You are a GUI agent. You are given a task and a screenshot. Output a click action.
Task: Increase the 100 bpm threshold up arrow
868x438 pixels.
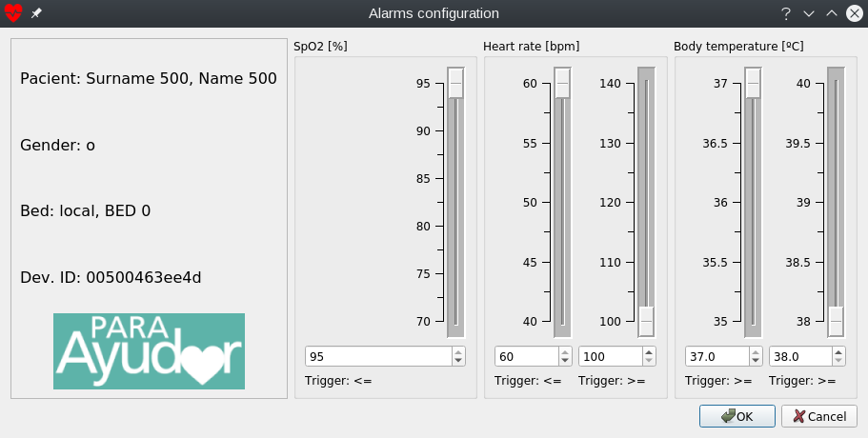point(649,351)
